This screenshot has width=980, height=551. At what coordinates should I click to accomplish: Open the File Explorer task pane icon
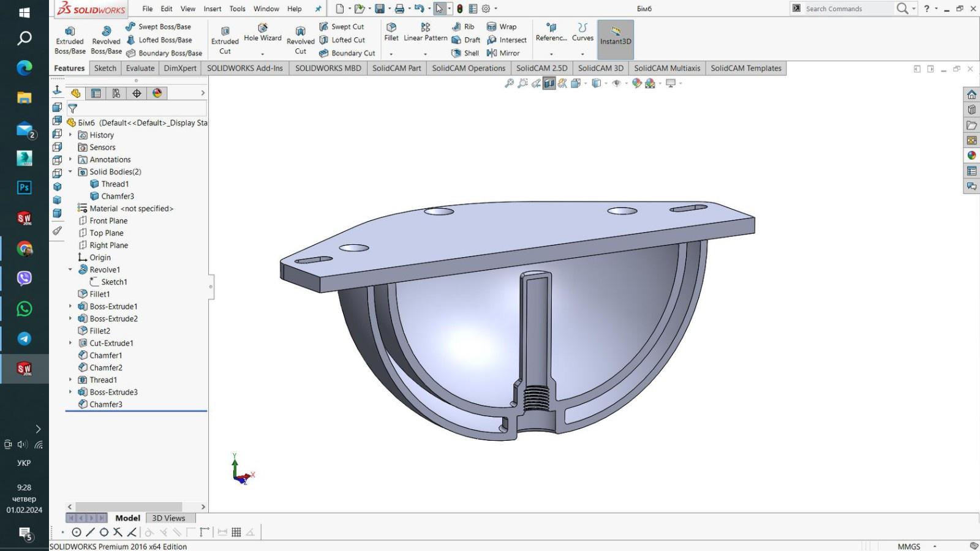[x=971, y=125]
